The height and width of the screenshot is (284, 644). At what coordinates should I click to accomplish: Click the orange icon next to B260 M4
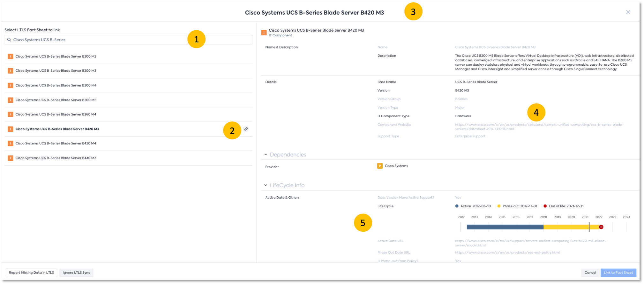[11, 114]
